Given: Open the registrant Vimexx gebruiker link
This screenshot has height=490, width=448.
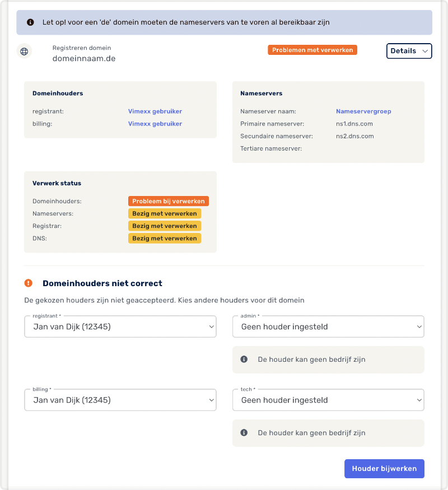Looking at the screenshot, I should pyautogui.click(x=155, y=111).
